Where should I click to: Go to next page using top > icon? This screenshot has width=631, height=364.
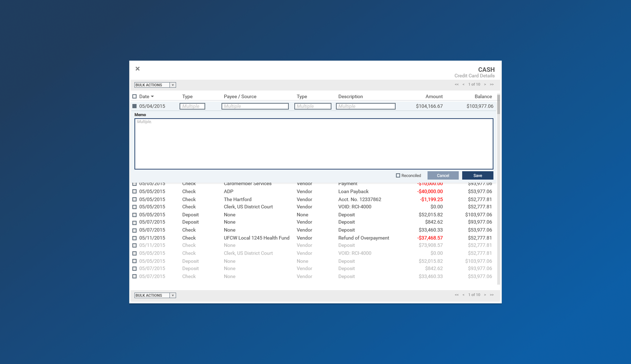tap(485, 85)
